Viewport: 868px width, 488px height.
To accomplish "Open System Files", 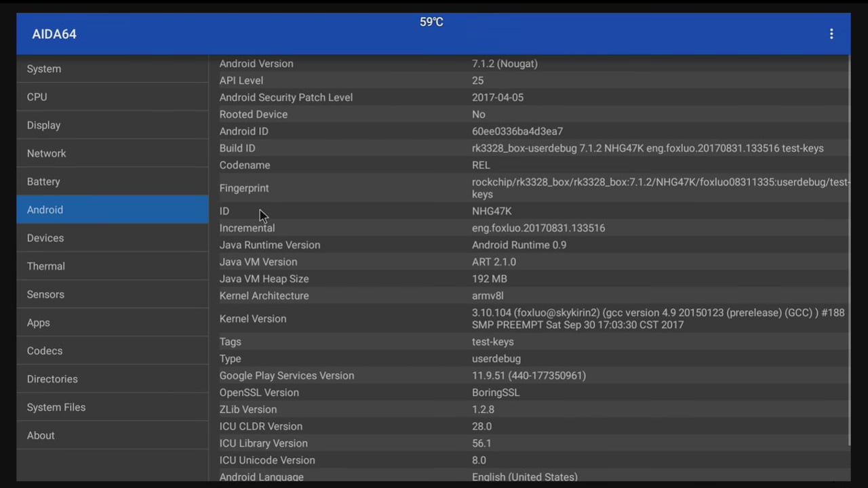I will pyautogui.click(x=56, y=407).
